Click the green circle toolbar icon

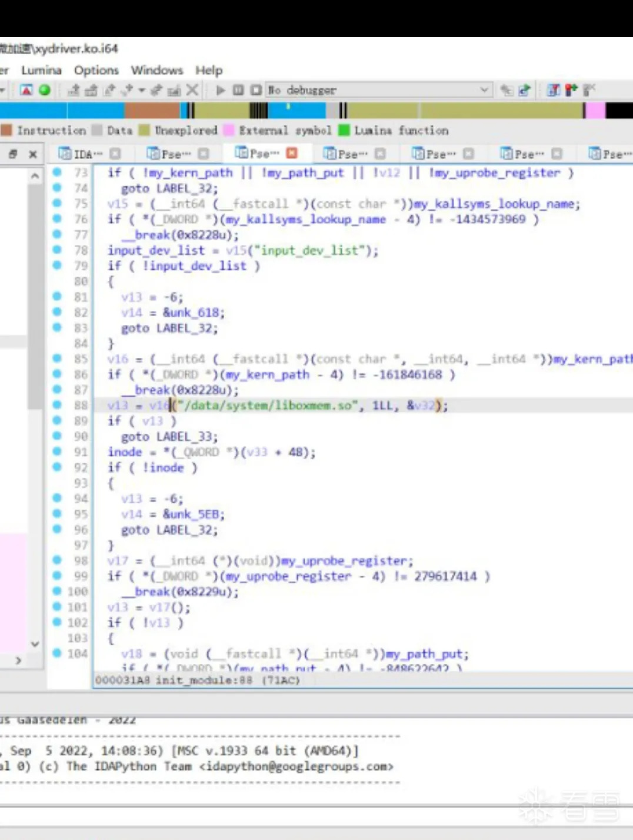click(45, 90)
